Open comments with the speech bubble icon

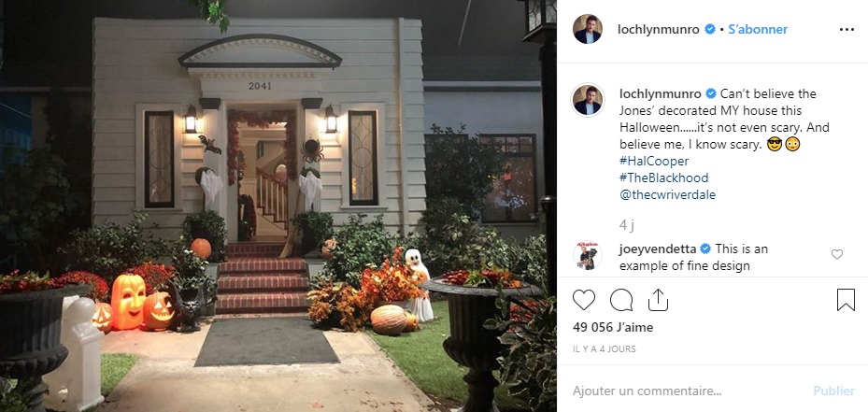click(x=621, y=300)
